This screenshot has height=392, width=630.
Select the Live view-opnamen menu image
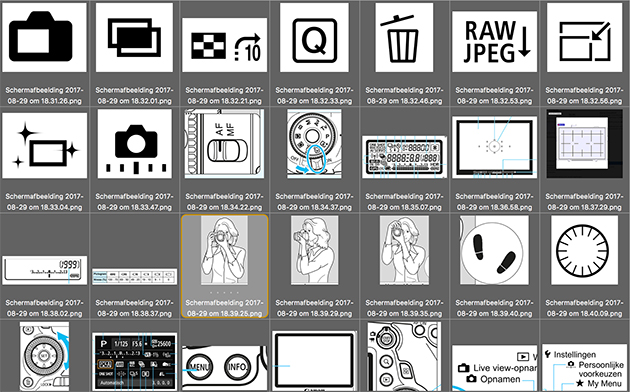(494, 368)
